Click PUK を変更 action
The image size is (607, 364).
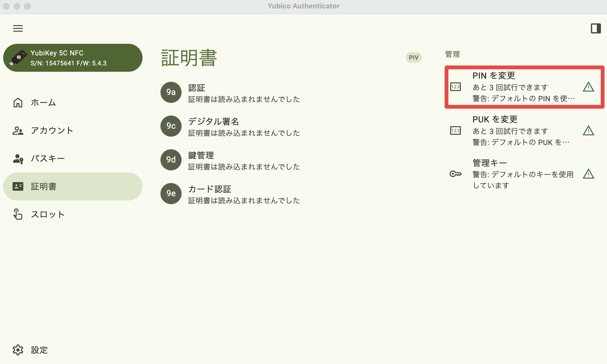524,131
